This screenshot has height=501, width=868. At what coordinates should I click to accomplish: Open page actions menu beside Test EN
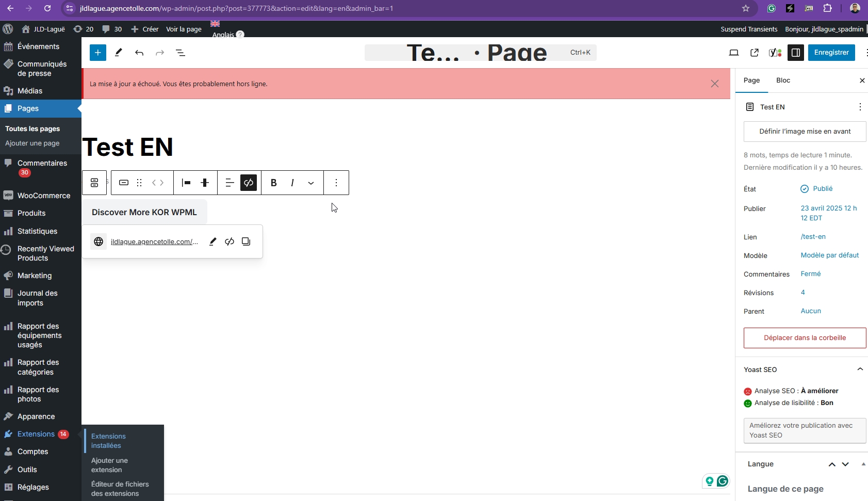click(x=860, y=107)
